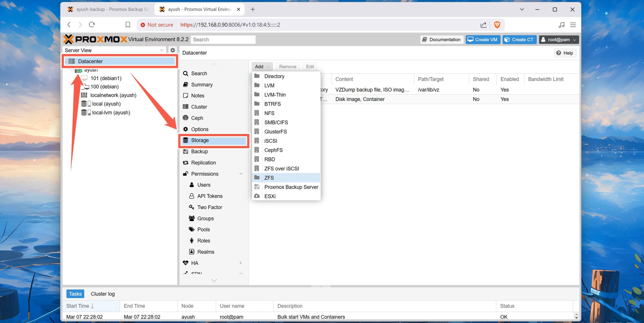
Task: Click the browser share icon
Action: (483, 25)
